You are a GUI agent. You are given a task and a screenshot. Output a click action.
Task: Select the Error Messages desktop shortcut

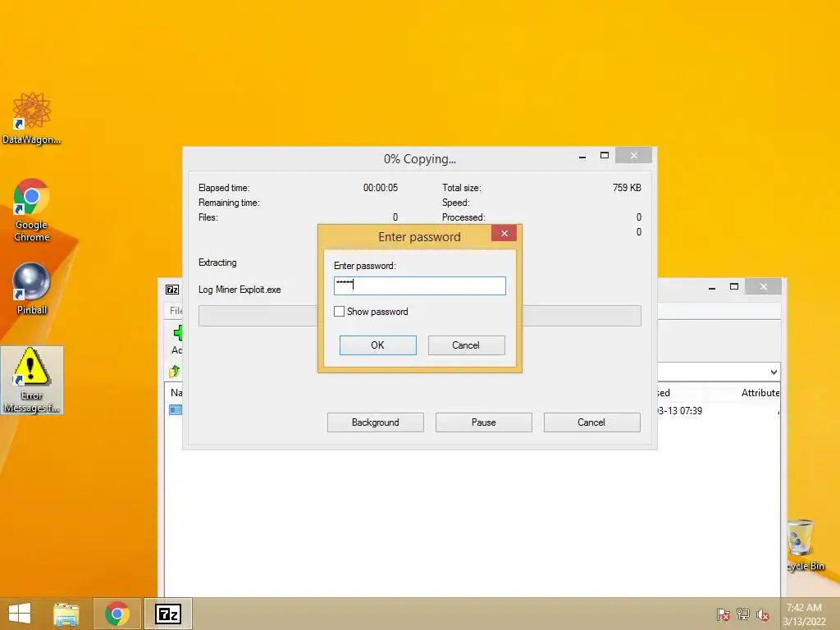click(32, 380)
